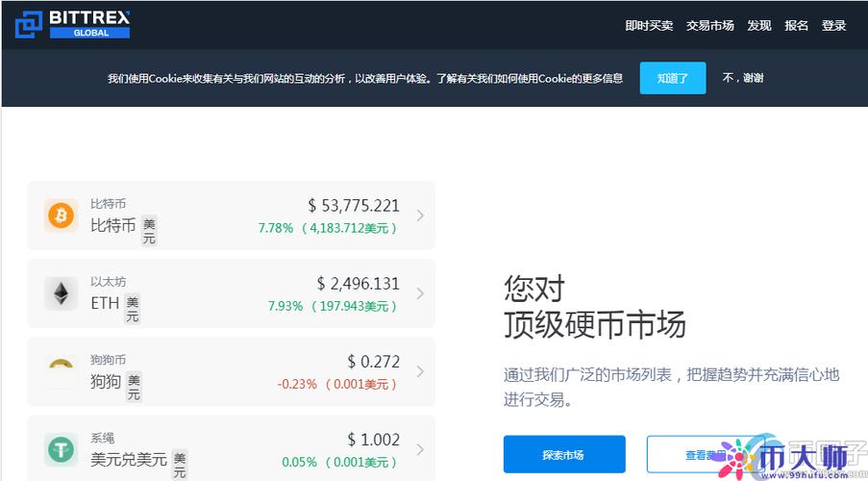
Task: Select Ethereum price $ 2,496.131
Action: [x=359, y=284]
